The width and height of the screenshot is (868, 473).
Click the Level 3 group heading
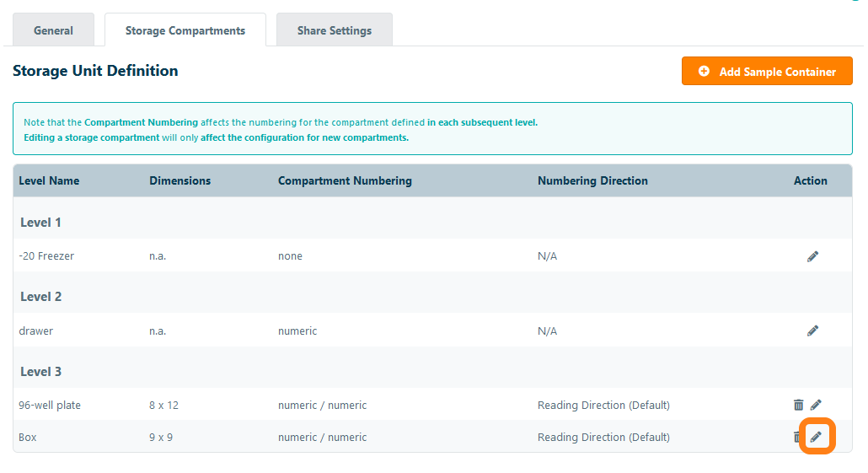coord(40,372)
